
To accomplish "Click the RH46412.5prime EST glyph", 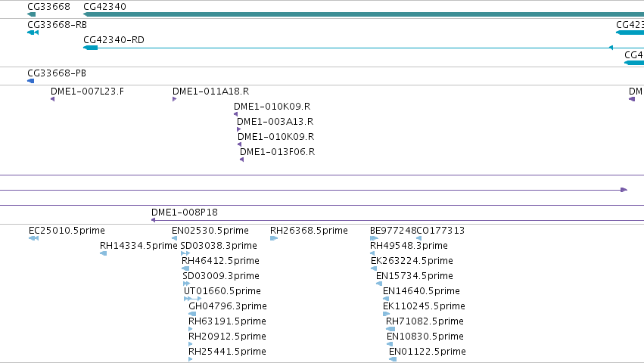I will click(x=185, y=268).
